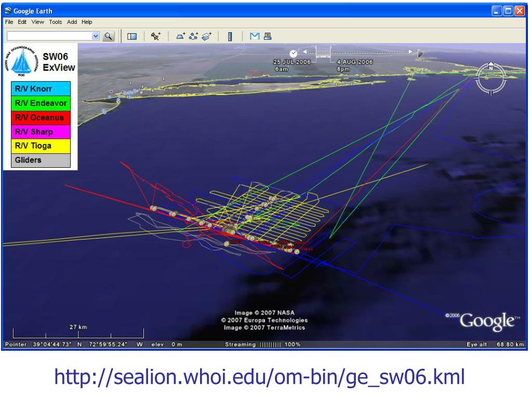
Task: Step time slider forward with right arrow
Action: 410,52
